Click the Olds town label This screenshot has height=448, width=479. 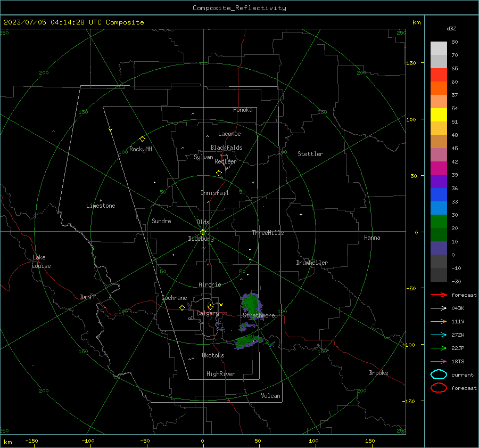click(x=203, y=222)
